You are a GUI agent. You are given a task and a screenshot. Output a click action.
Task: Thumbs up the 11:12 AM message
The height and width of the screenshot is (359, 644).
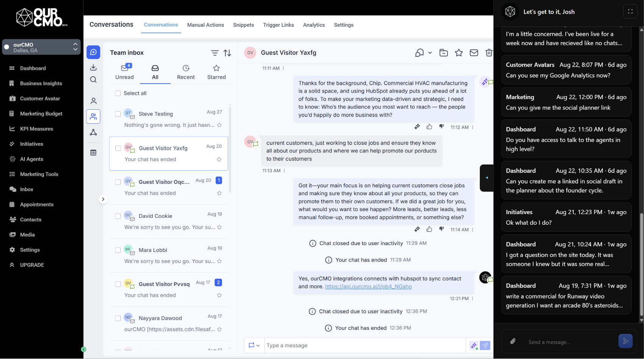coord(429,127)
